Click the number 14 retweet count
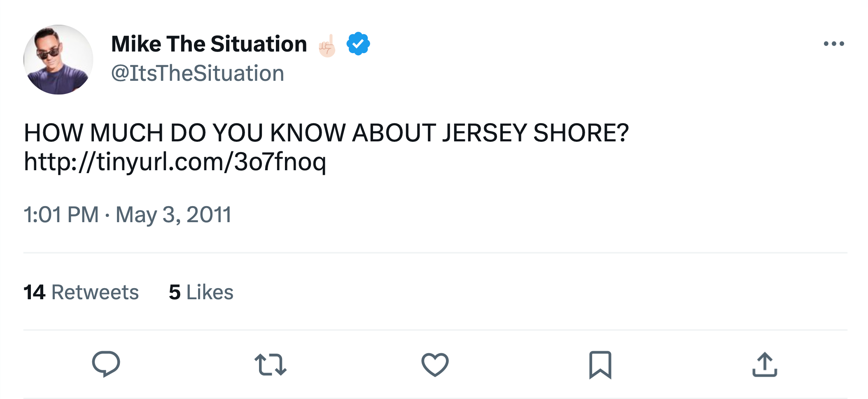868x399 pixels. click(x=34, y=292)
